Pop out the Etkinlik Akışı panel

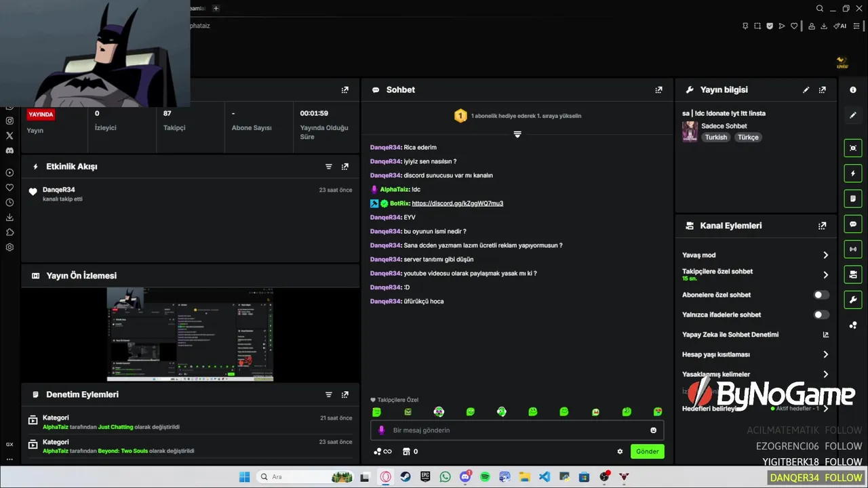point(345,166)
